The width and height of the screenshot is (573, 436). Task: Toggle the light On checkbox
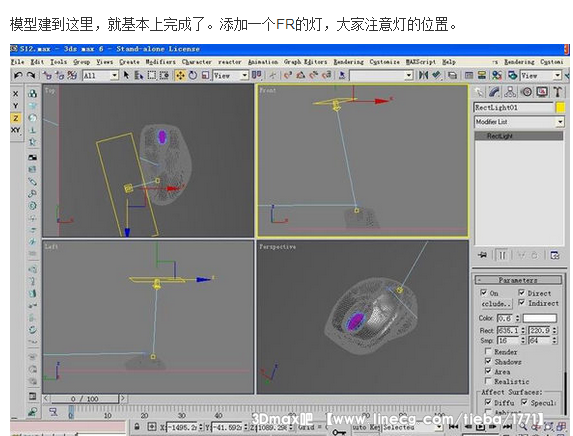483,293
